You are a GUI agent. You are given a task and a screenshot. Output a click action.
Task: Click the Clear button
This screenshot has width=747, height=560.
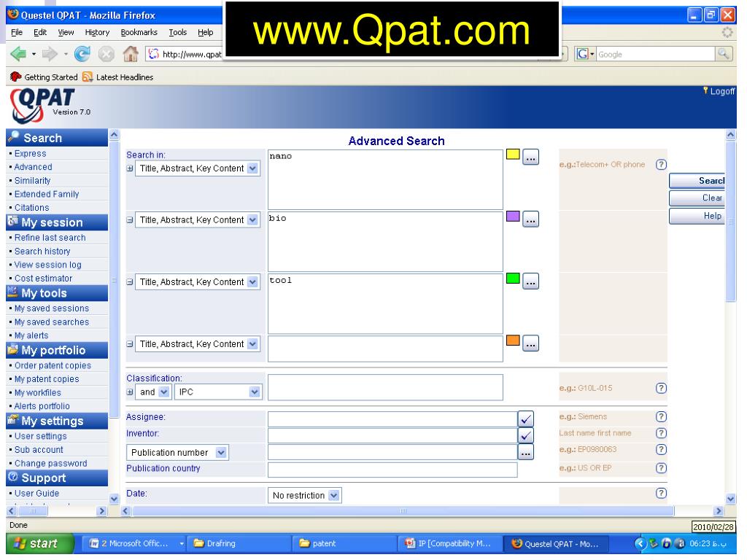pyautogui.click(x=697, y=198)
